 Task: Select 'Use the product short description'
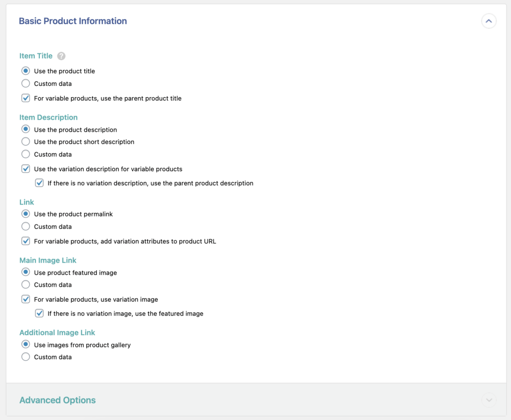(25, 142)
